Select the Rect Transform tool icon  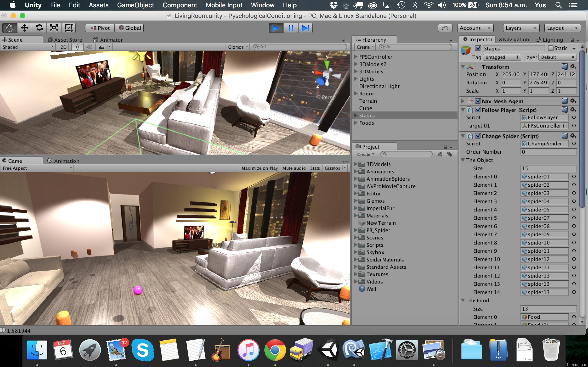68,28
